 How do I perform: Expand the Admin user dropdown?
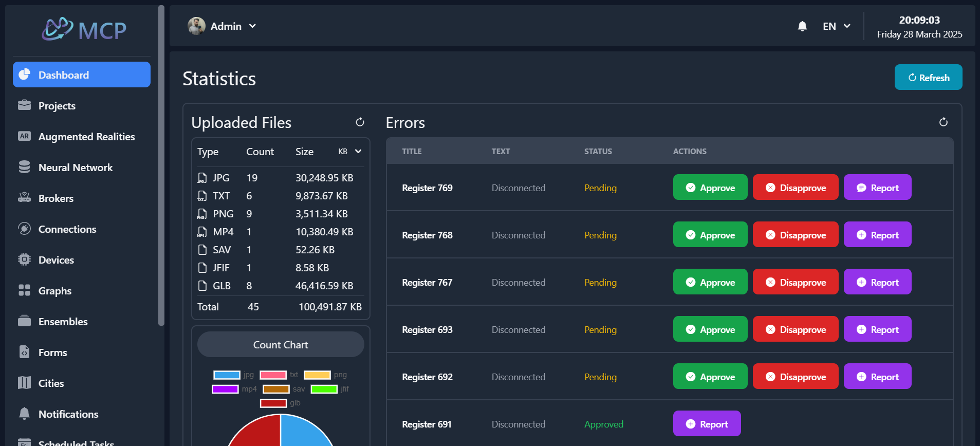click(x=252, y=26)
